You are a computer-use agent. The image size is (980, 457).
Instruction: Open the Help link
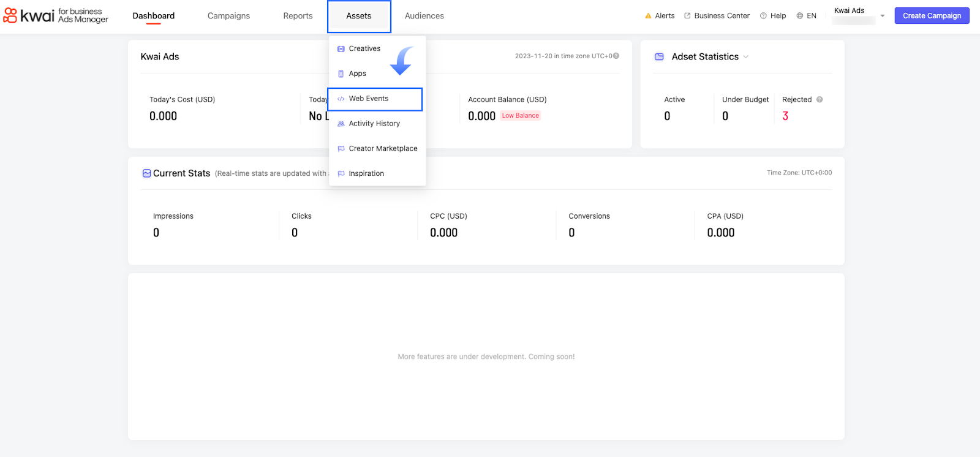[778, 16]
